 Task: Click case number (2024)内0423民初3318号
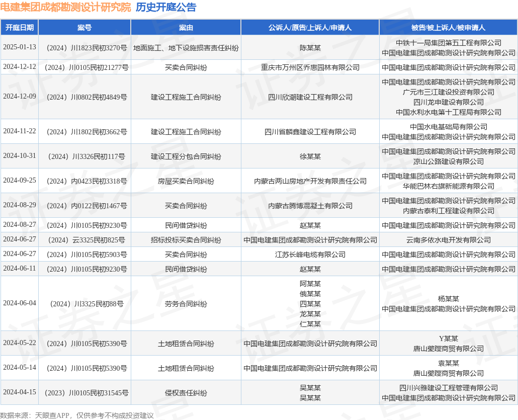pyautogui.click(x=86, y=181)
